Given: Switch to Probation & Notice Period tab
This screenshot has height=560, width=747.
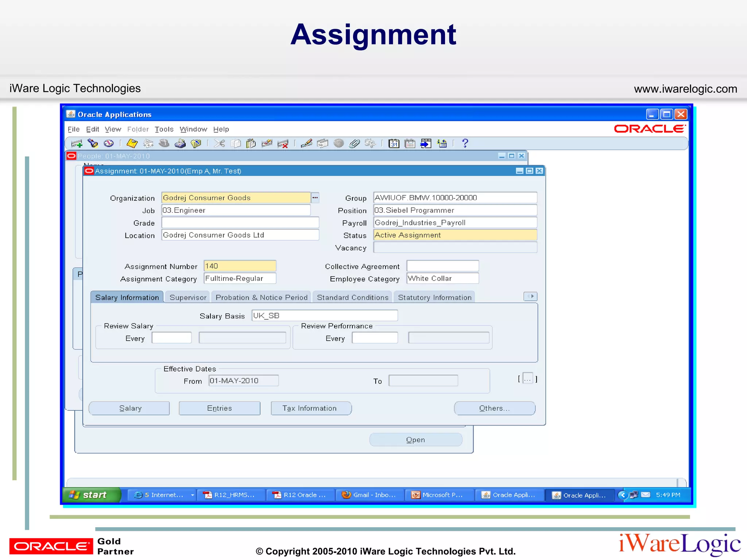Looking at the screenshot, I should click(262, 297).
